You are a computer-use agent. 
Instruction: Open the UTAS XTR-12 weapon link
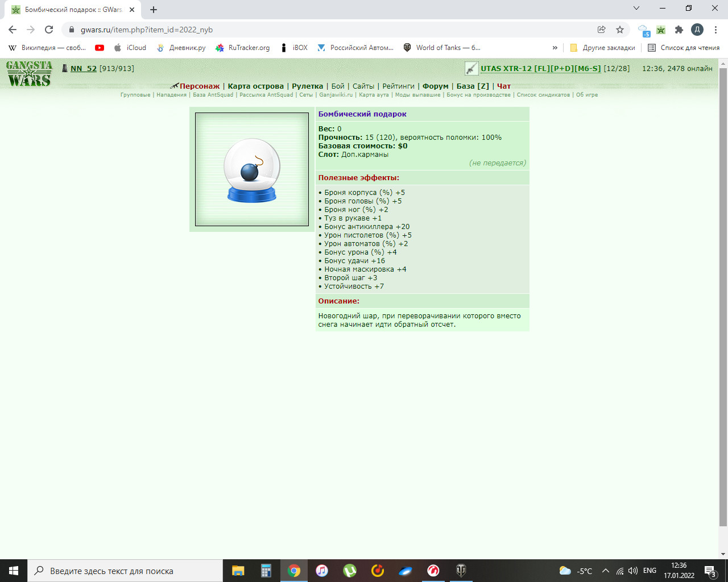(541, 68)
